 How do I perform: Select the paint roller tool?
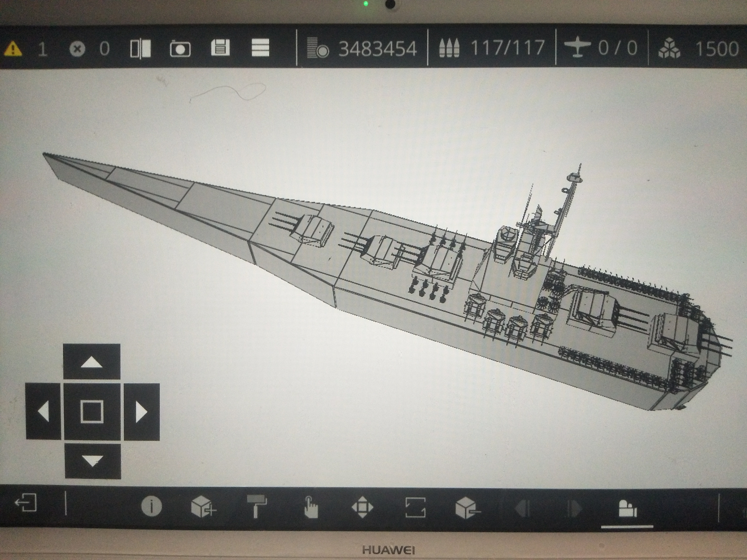(257, 506)
